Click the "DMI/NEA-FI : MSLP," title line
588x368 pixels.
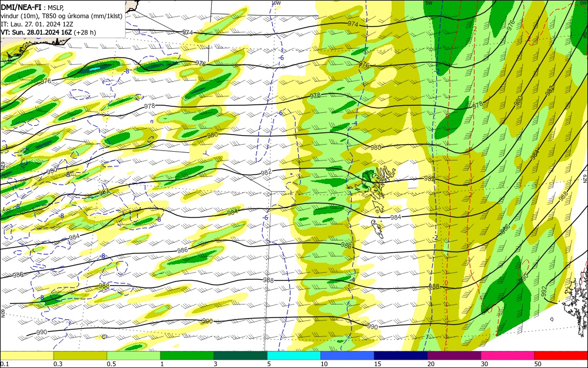point(32,6)
